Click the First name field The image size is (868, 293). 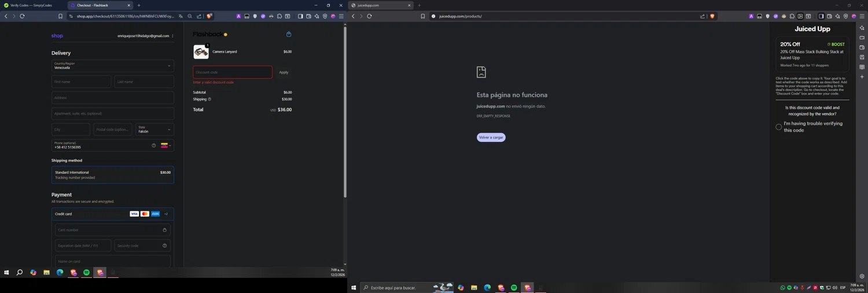tap(81, 82)
